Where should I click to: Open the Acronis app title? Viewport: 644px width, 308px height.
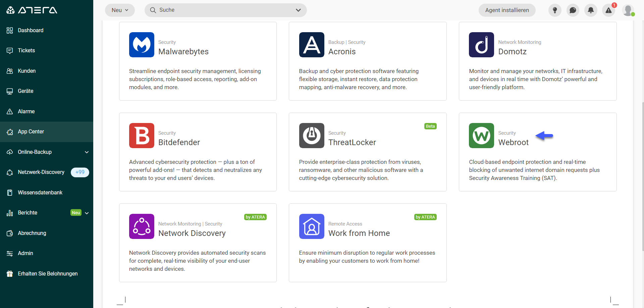(342, 52)
